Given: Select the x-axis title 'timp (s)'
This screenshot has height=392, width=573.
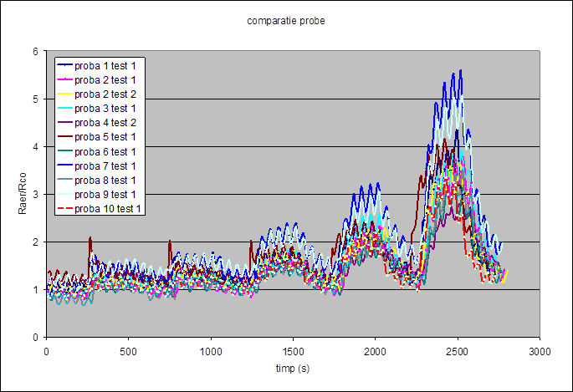Looking at the screenshot, I should coord(293,369).
